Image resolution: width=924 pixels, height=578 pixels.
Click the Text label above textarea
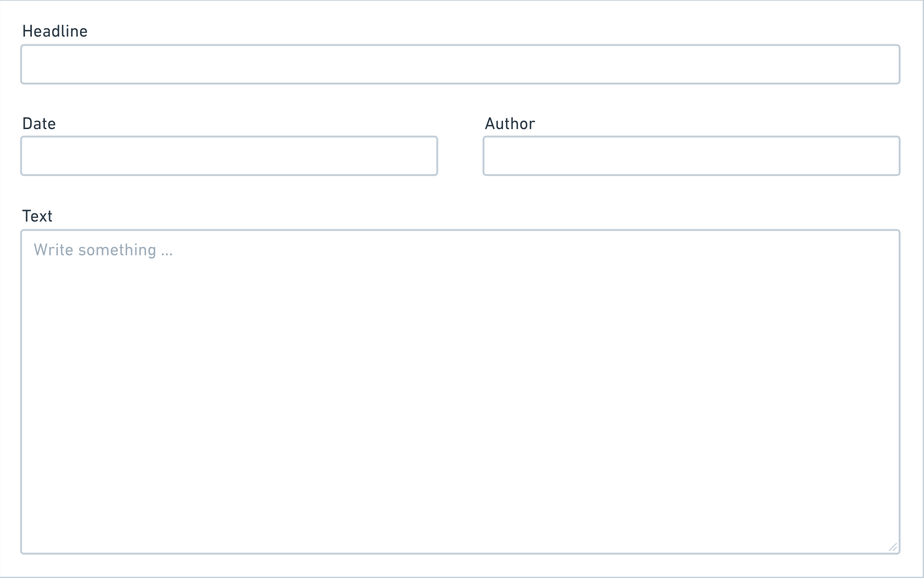(37, 216)
